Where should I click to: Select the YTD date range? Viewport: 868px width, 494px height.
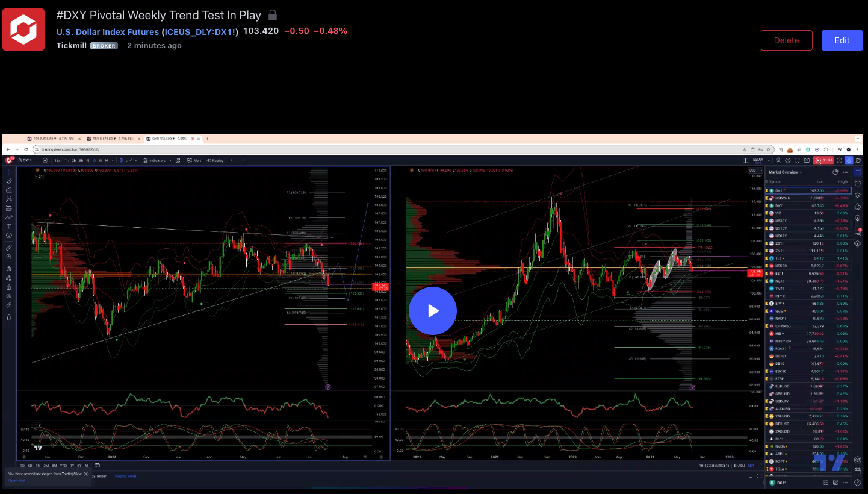(x=63, y=466)
